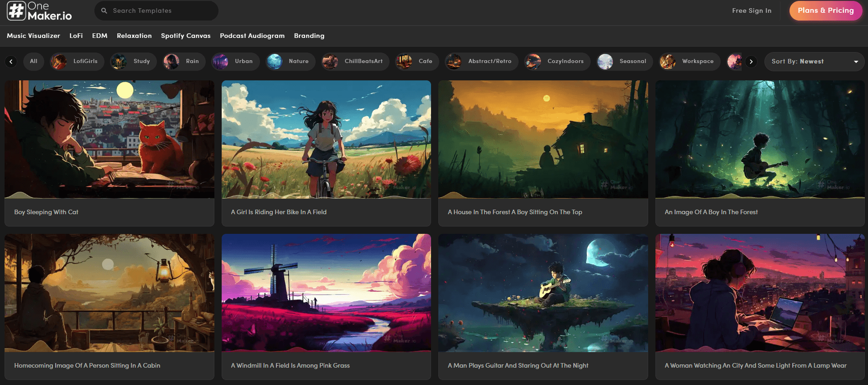
Task: Click the ChillBeatsArt category thumbnail icon
Action: [x=330, y=61]
